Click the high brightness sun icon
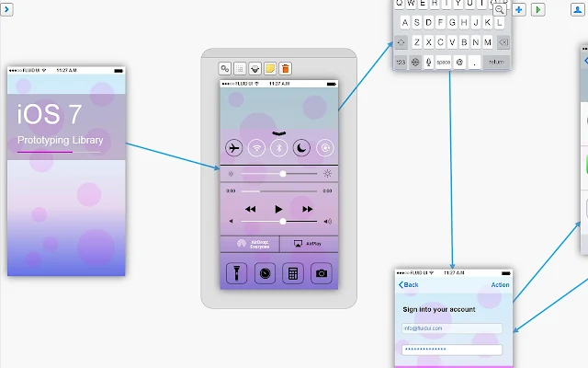This screenshot has width=588, height=368. [327, 174]
